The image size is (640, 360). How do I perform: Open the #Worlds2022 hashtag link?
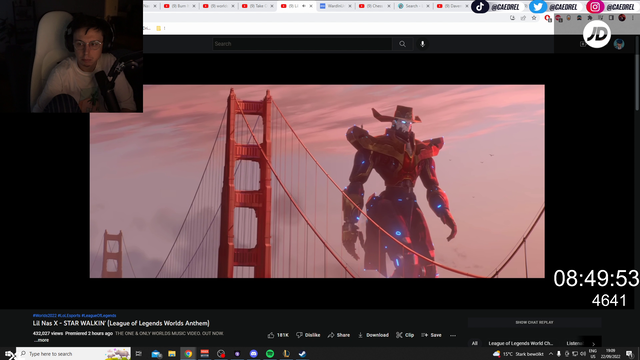tap(44, 316)
